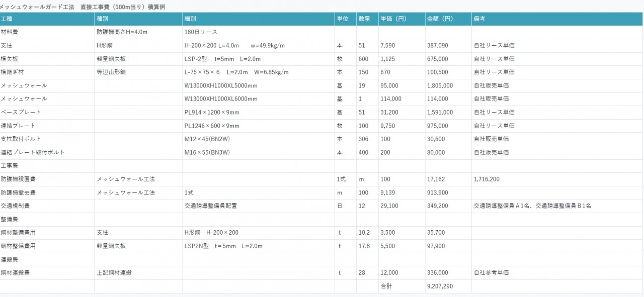Click the 等辺山形鋼 cell
This screenshot has height=297, width=644.
tap(111, 72)
